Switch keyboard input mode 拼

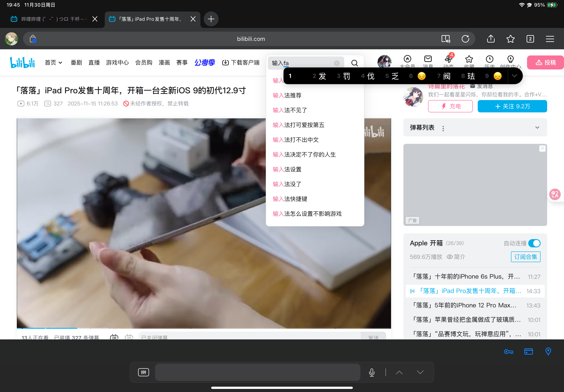(x=143, y=372)
